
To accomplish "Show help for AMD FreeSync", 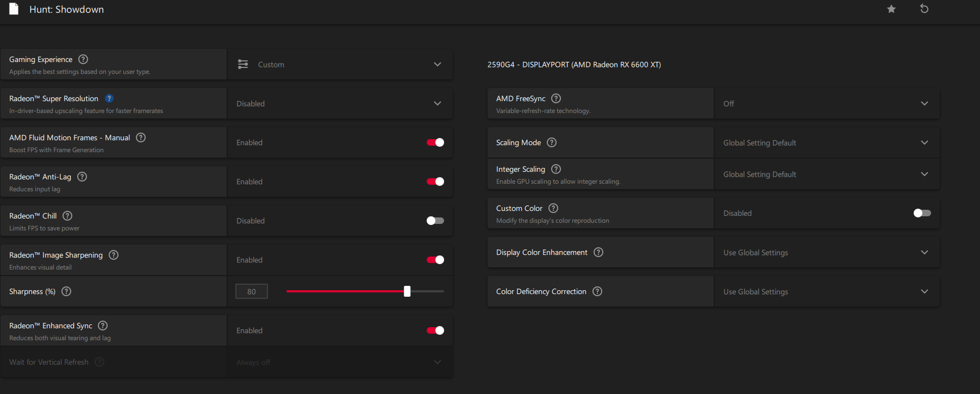I will point(556,98).
